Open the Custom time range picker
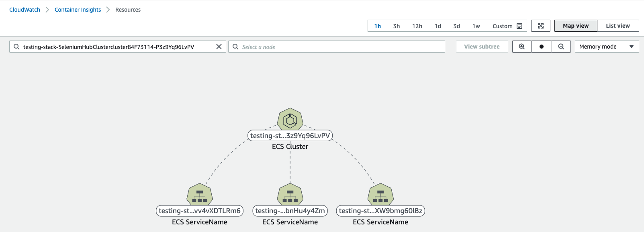 pyautogui.click(x=507, y=26)
